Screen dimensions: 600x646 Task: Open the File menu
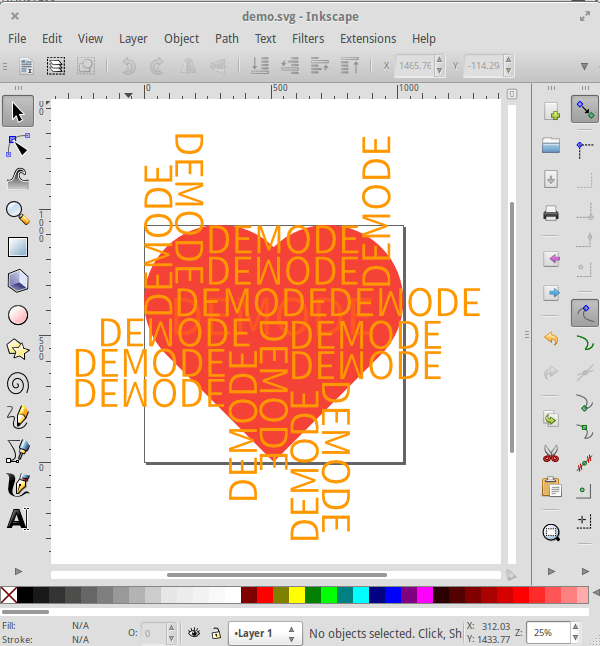17,39
